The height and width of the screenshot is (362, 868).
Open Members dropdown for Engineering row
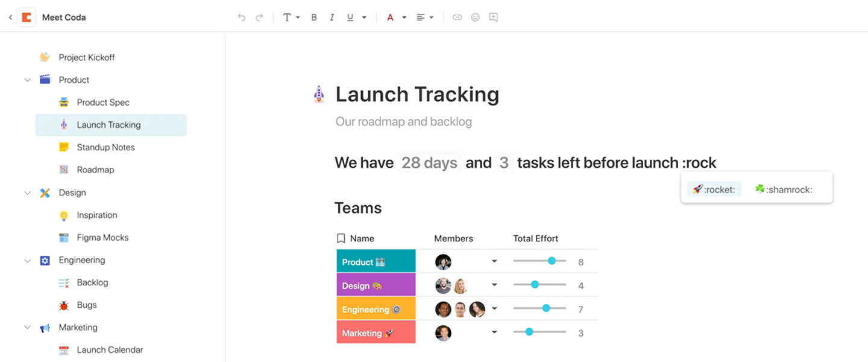click(x=494, y=308)
